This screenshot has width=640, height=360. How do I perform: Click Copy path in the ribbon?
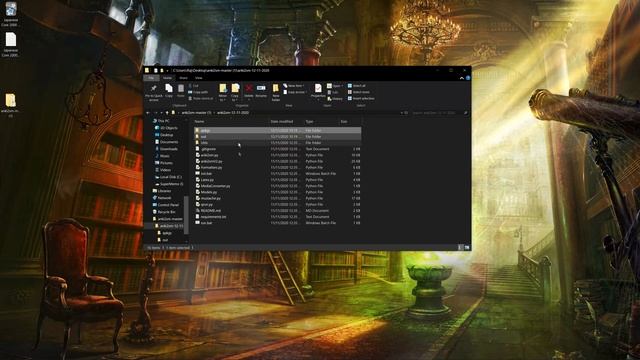198,92
